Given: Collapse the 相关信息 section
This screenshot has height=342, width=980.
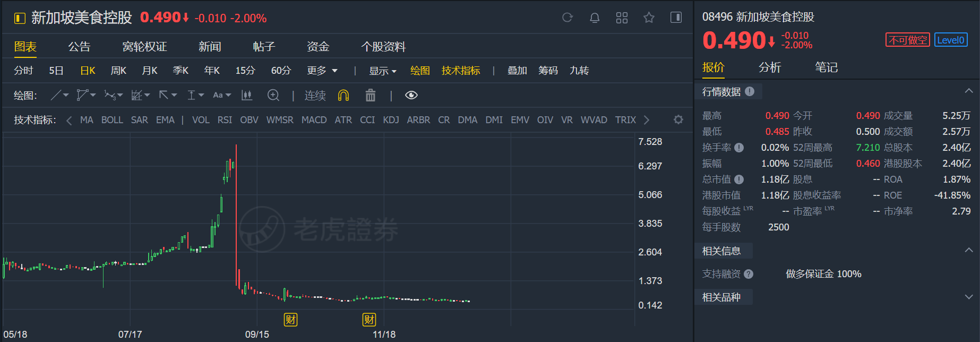Looking at the screenshot, I should click(968, 251).
